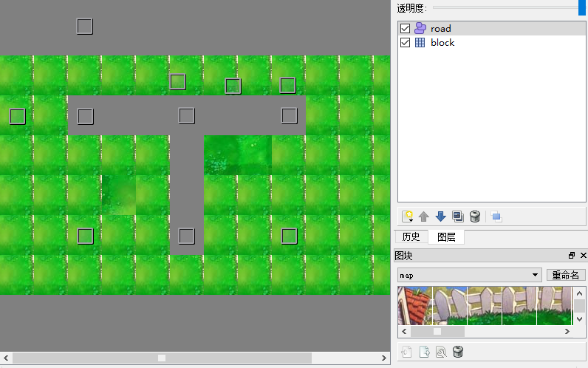This screenshot has height=368, width=588.
Task: Select the red roof tile
Action: (414, 305)
